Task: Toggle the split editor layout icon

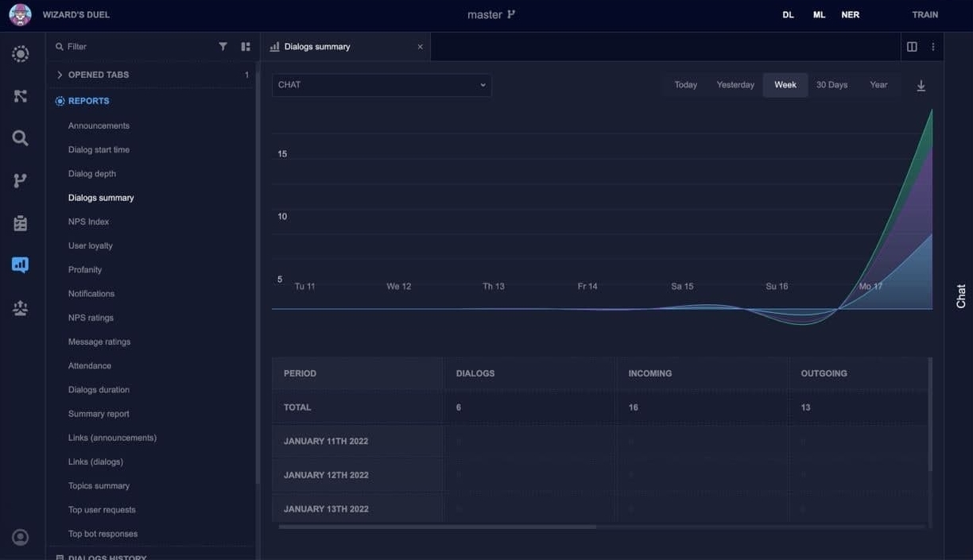Action: pos(912,47)
